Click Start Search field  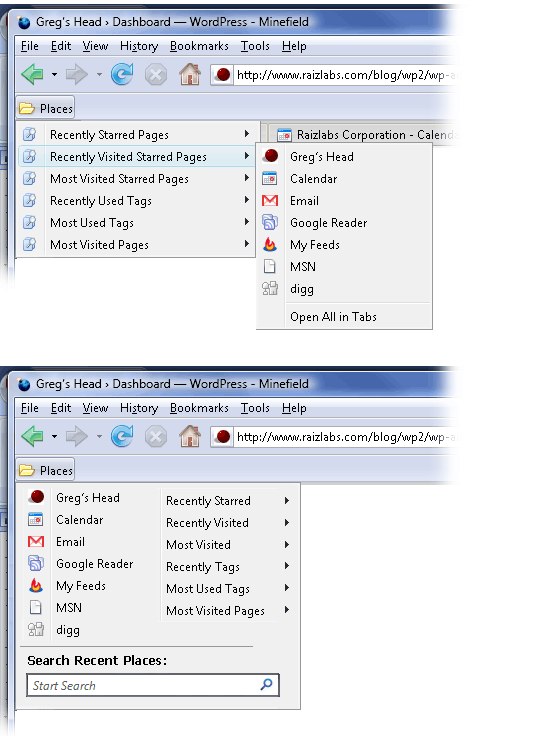(153, 685)
